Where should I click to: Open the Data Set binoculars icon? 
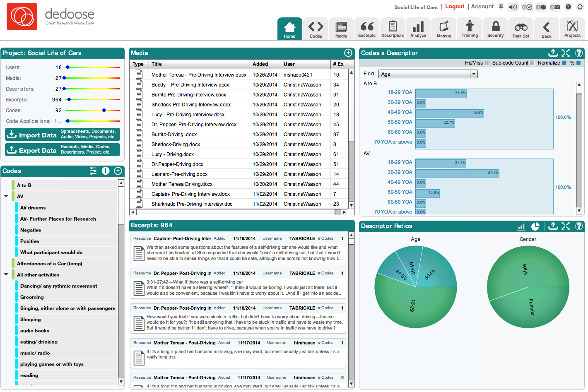[521, 29]
